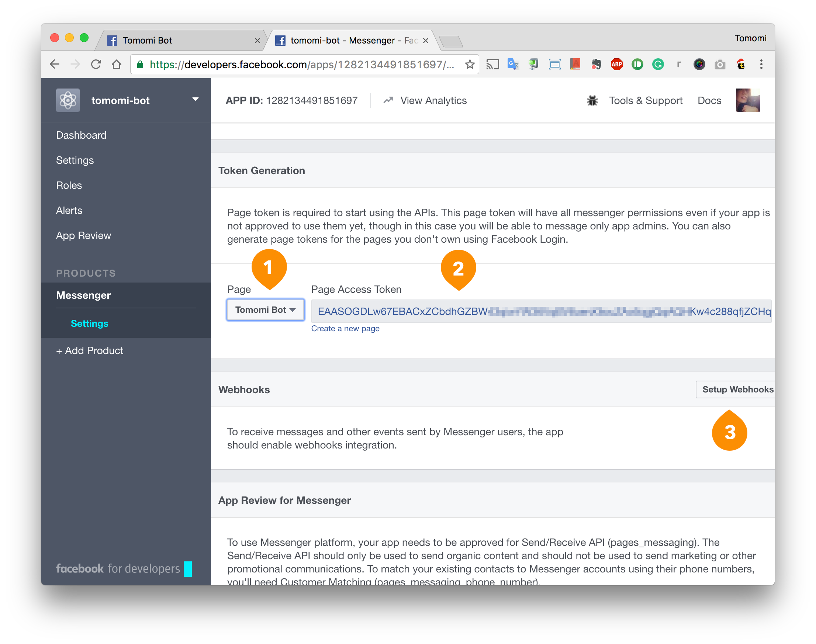Open the Dashboard menu item
This screenshot has height=644, width=816.
82,135
